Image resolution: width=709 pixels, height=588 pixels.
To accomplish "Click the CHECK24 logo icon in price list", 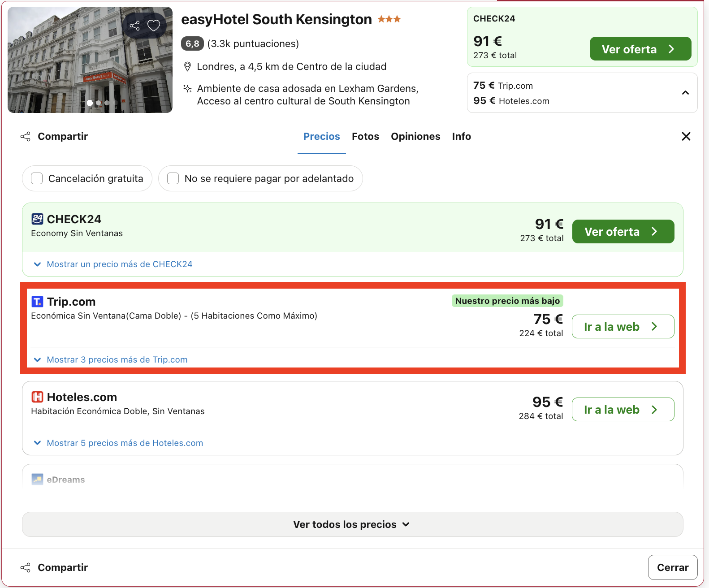I will click(x=37, y=219).
